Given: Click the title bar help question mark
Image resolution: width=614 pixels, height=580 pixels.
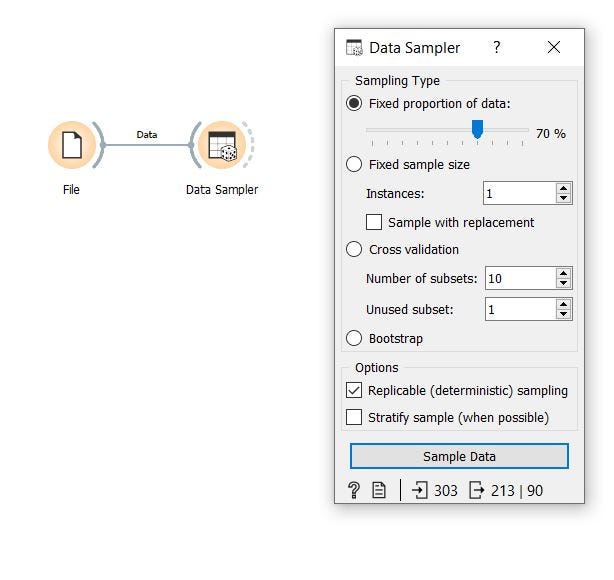Looking at the screenshot, I should 497,47.
